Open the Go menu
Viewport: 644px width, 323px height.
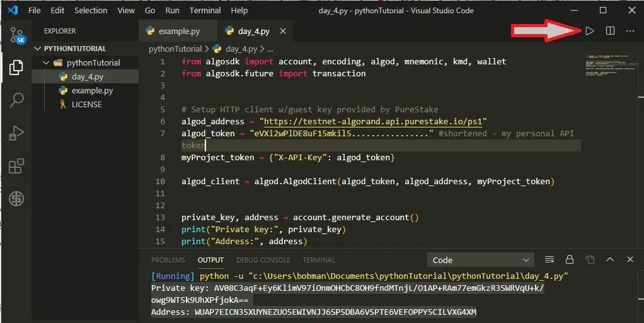pos(150,10)
